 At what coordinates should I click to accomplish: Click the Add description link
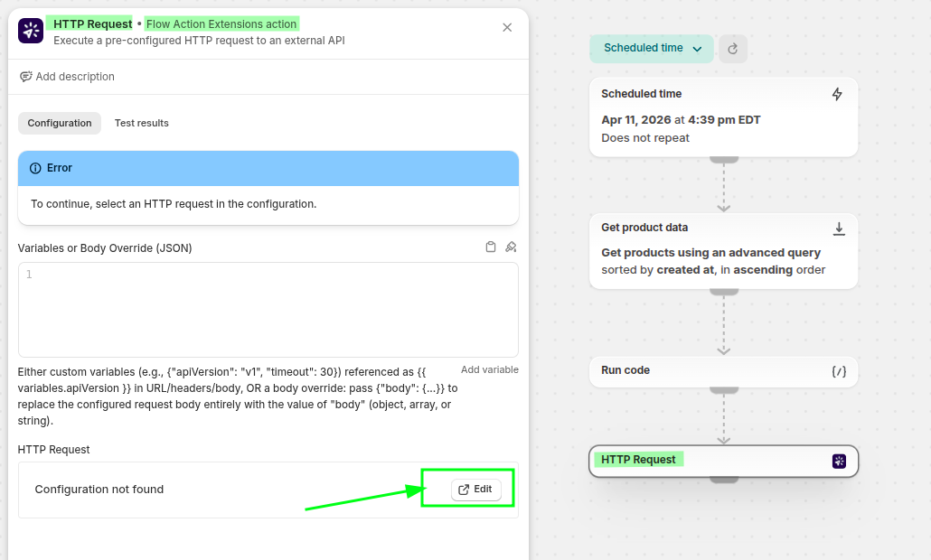tap(68, 77)
